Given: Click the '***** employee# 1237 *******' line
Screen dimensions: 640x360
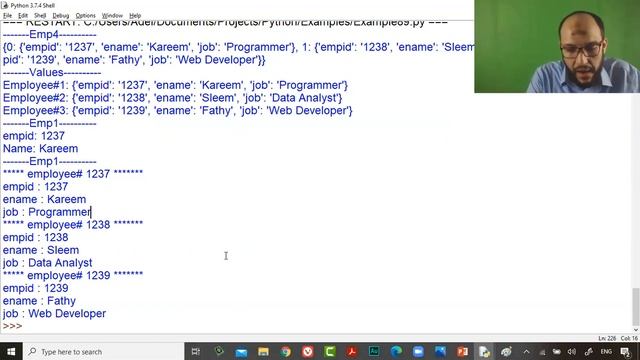Looking at the screenshot, I should tap(73, 174).
